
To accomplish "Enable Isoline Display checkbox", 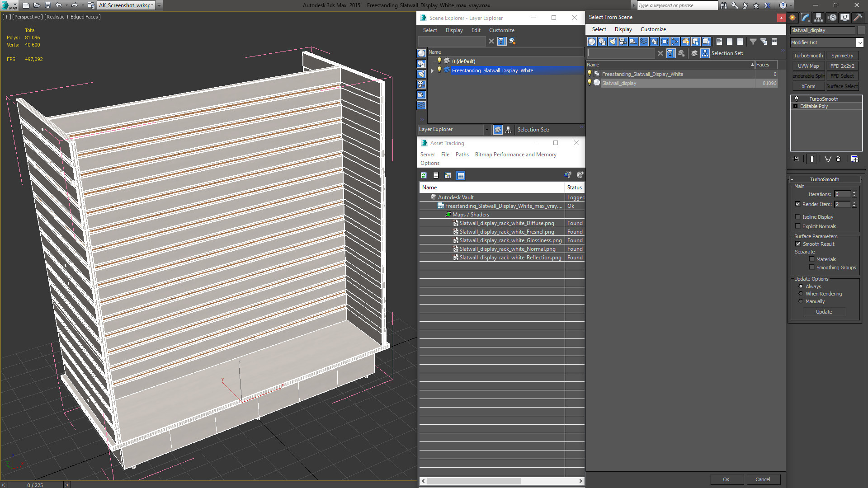I will (798, 217).
